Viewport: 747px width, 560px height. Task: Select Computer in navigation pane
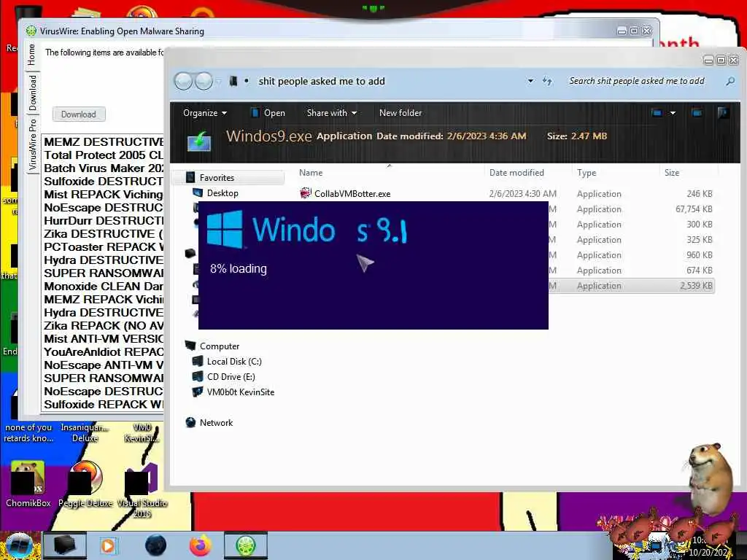219,346
